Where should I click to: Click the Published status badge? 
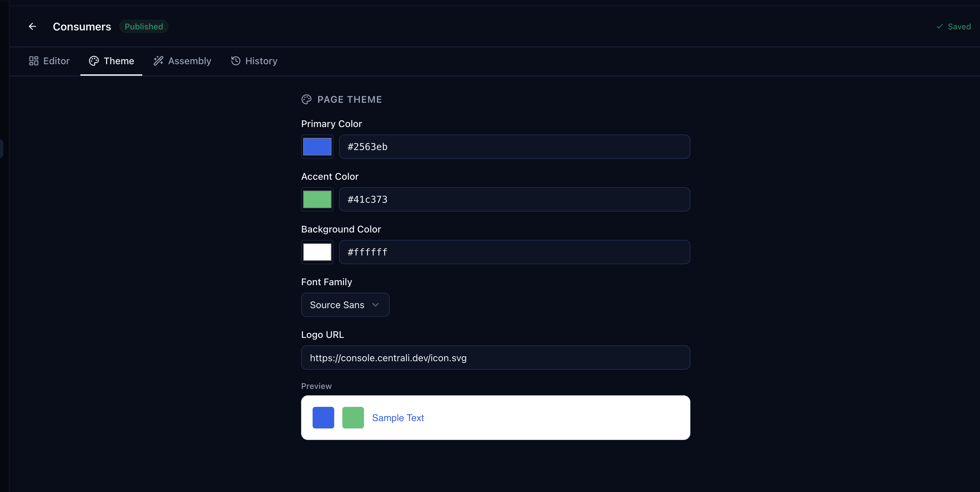(x=143, y=26)
